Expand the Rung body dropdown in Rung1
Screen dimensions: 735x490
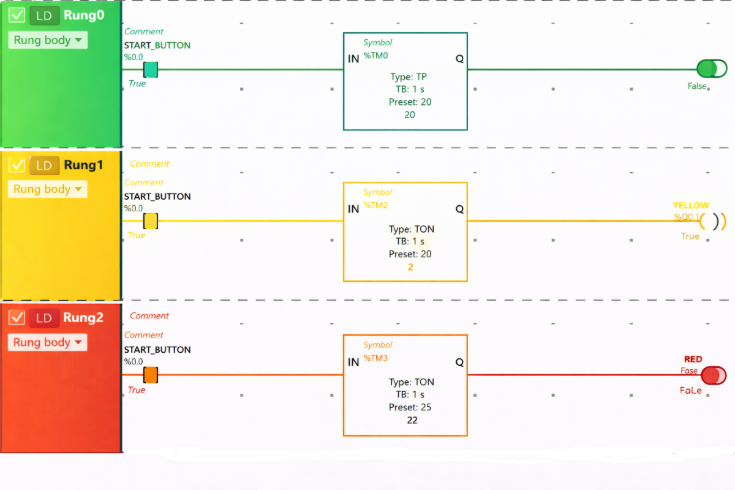point(48,189)
